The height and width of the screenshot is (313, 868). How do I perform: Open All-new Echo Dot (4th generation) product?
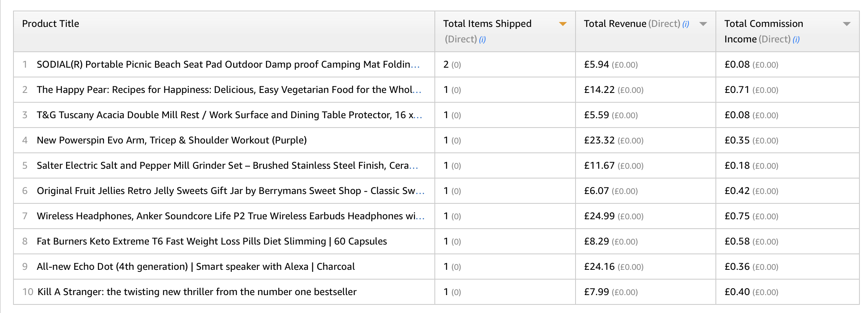[x=196, y=267]
